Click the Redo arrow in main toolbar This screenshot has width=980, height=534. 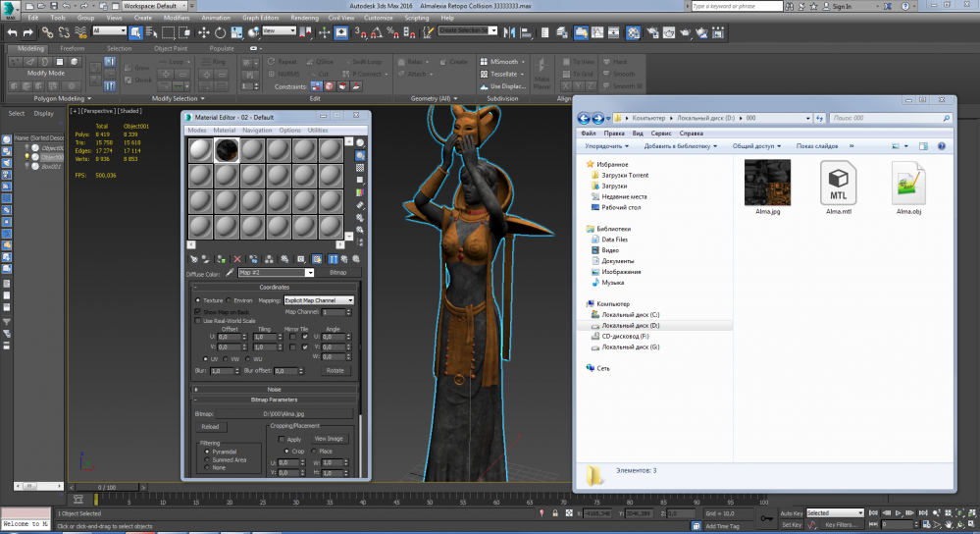(x=27, y=32)
